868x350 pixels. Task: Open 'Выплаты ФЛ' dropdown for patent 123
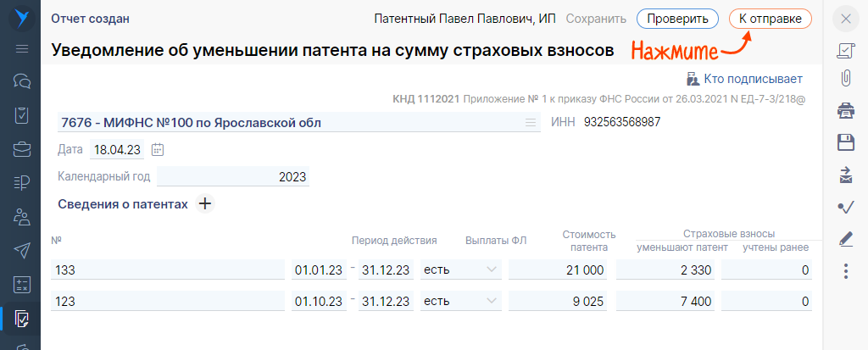[x=491, y=301]
